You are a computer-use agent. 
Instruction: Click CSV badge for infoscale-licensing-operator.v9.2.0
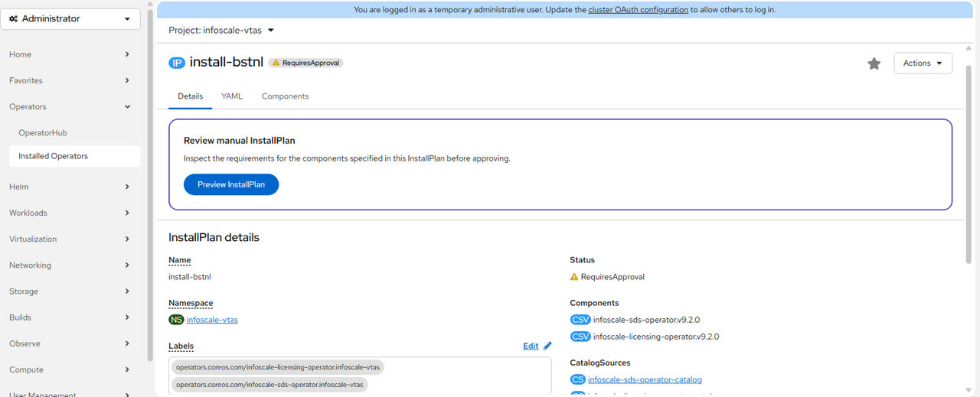point(580,337)
